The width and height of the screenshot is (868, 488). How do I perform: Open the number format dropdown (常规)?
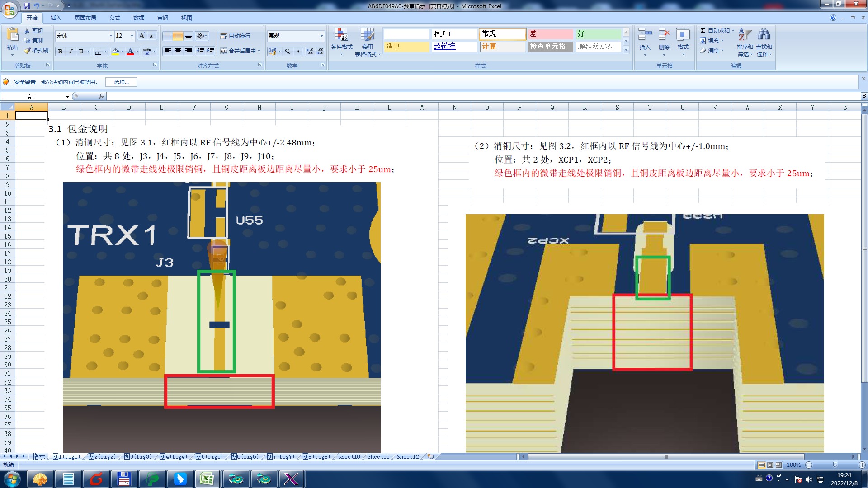tap(321, 36)
